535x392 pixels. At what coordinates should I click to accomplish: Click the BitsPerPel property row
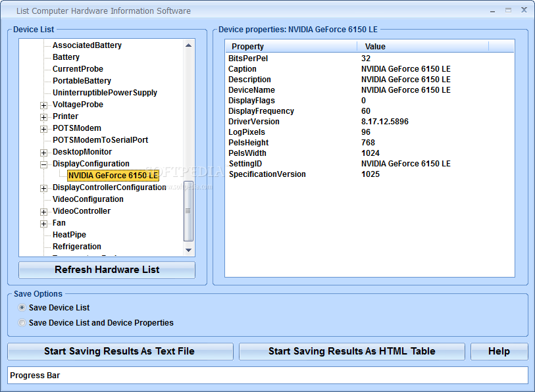(370, 59)
